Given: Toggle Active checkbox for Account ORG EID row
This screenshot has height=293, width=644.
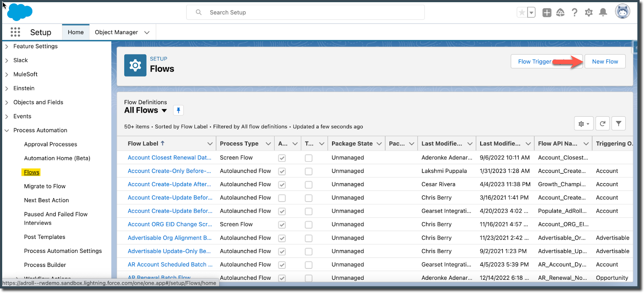Looking at the screenshot, I should click(x=282, y=225).
